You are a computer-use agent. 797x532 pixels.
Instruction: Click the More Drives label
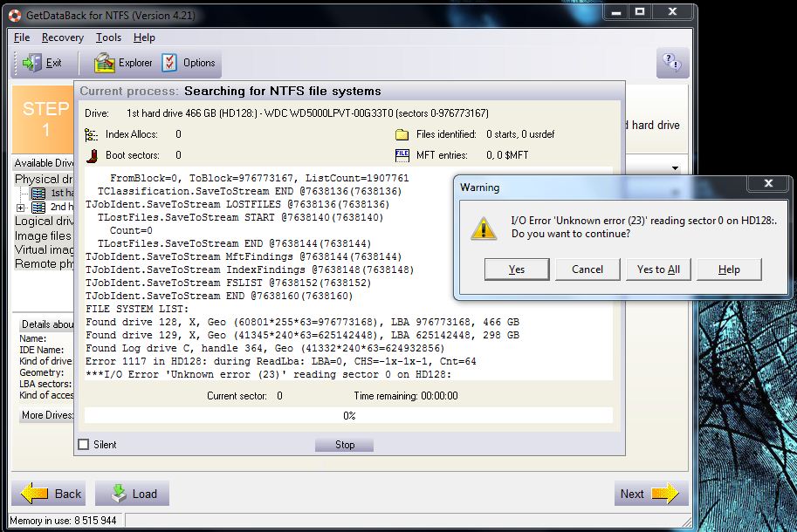pos(47,415)
